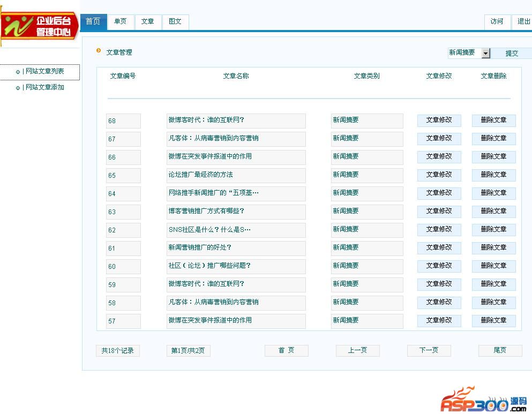Click the 新闻摘要 category field of row 64
This screenshot has width=532, height=414.
tap(367, 193)
